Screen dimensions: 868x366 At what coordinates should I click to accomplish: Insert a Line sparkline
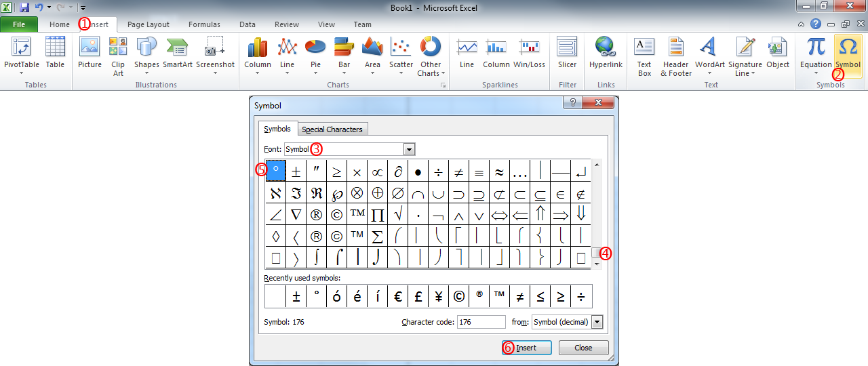point(467,53)
